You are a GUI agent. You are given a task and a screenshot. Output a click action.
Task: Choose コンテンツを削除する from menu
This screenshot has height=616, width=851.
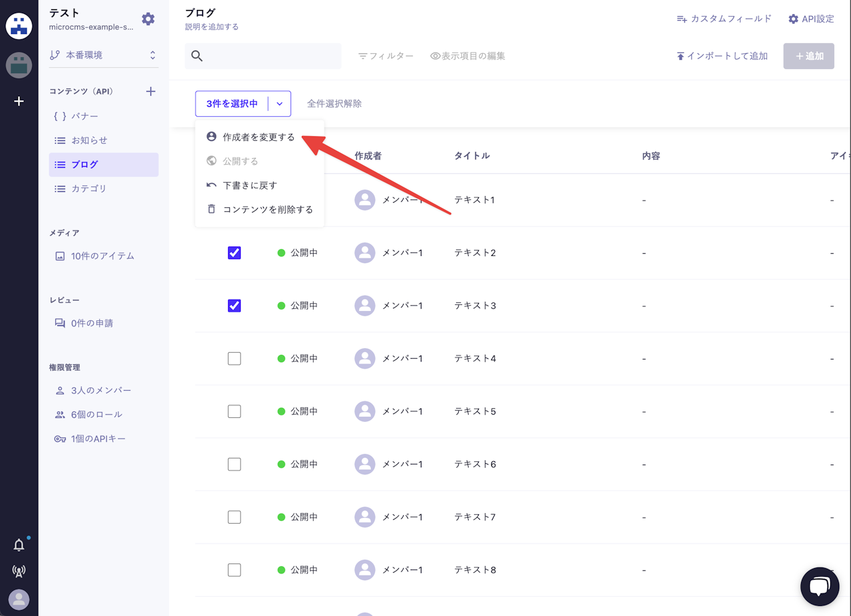tap(267, 209)
